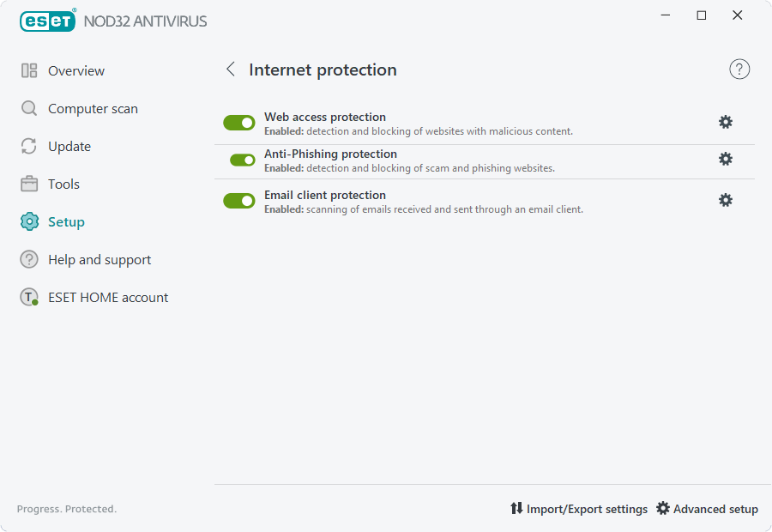
Task: Toggle Email client protection off
Action: (x=238, y=201)
